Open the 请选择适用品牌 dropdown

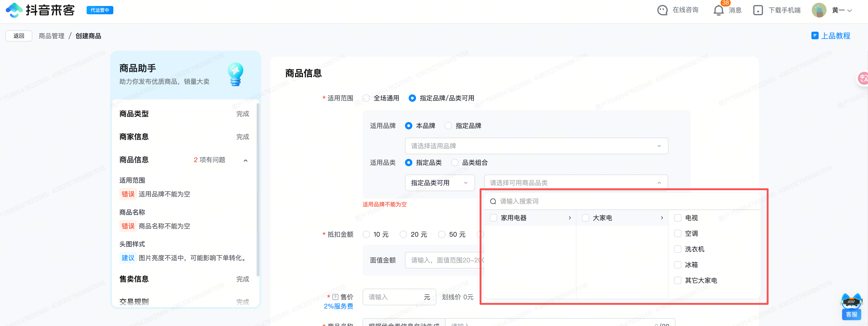(536, 146)
